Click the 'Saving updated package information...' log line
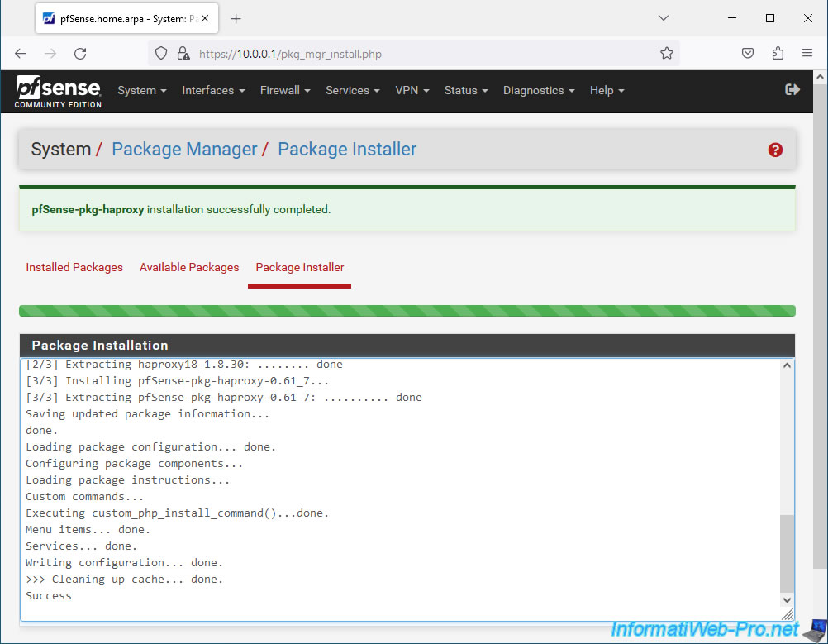This screenshot has width=828, height=644. (x=147, y=413)
